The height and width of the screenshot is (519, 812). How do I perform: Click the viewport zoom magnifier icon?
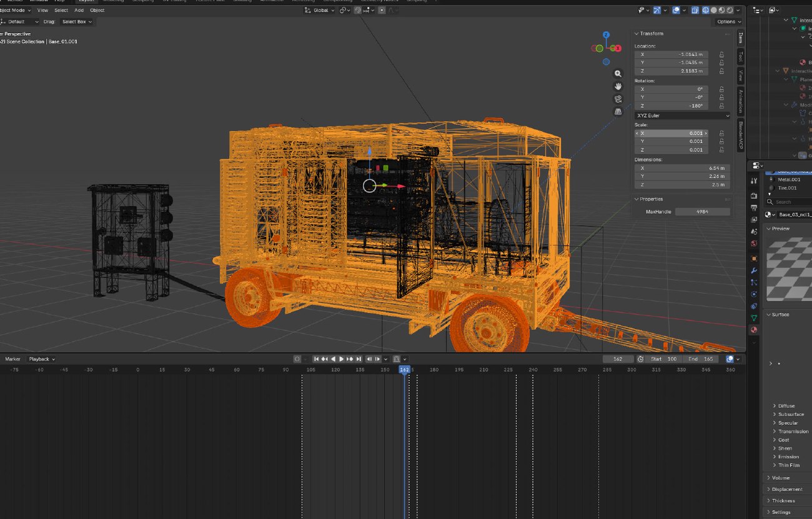pos(618,74)
